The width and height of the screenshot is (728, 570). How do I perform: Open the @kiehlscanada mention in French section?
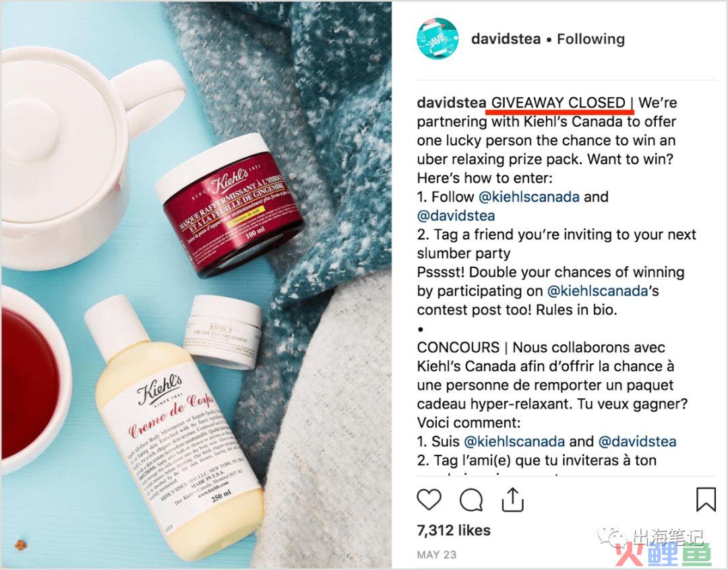point(514,441)
